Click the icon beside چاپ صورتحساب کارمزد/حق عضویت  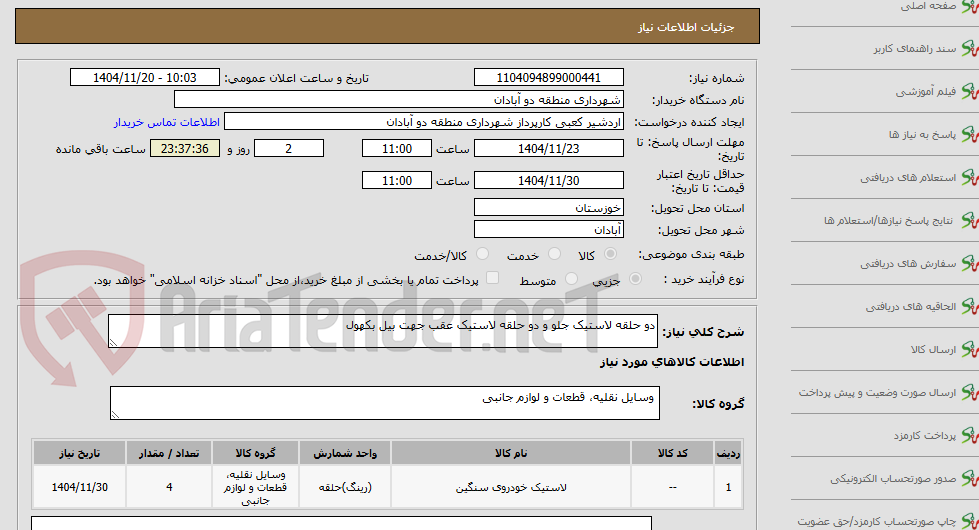pyautogui.click(x=970, y=521)
